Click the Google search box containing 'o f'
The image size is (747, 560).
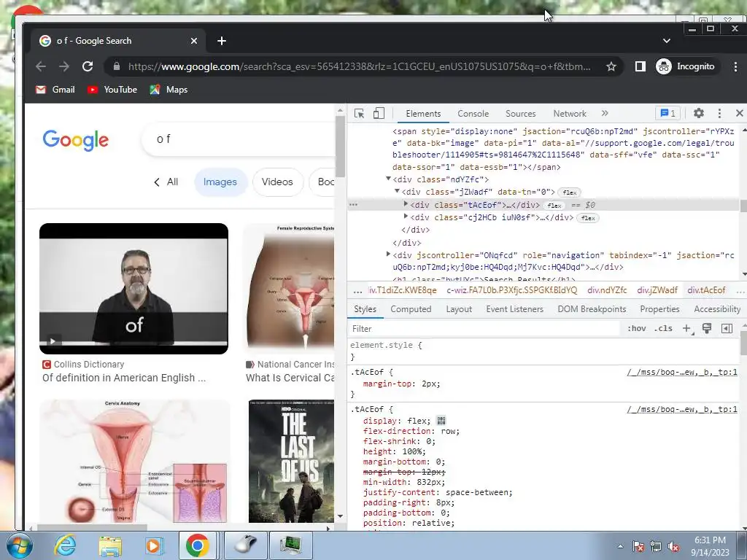click(239, 139)
